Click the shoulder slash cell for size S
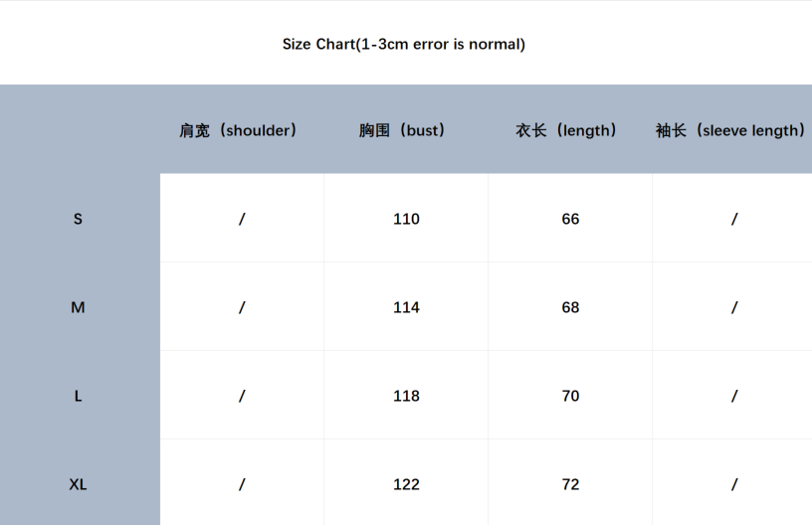Viewport: 812px width, 525px height. click(x=242, y=219)
